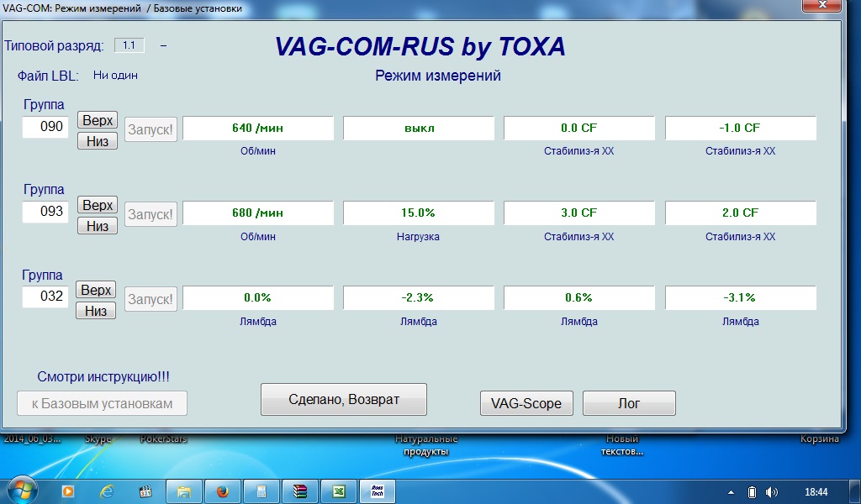Switch to Firefox in the taskbar
The image size is (861, 504).
coord(222,491)
